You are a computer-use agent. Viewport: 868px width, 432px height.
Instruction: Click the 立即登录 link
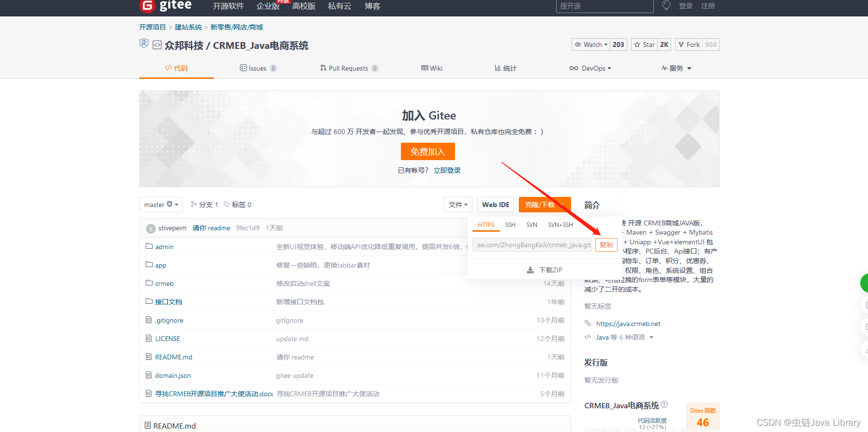pos(447,170)
